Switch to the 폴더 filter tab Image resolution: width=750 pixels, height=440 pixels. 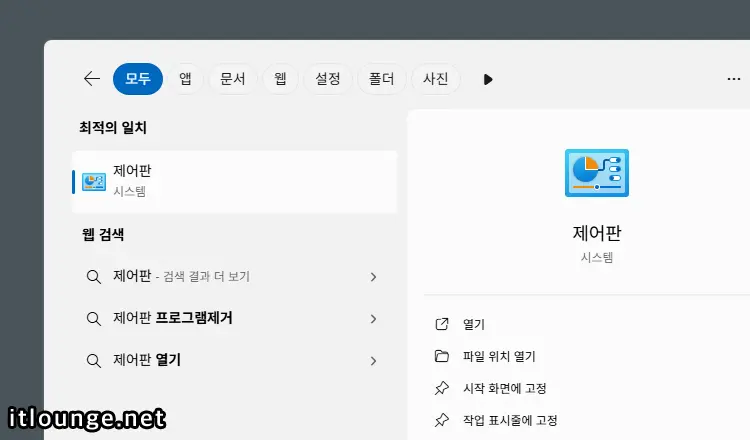point(381,78)
